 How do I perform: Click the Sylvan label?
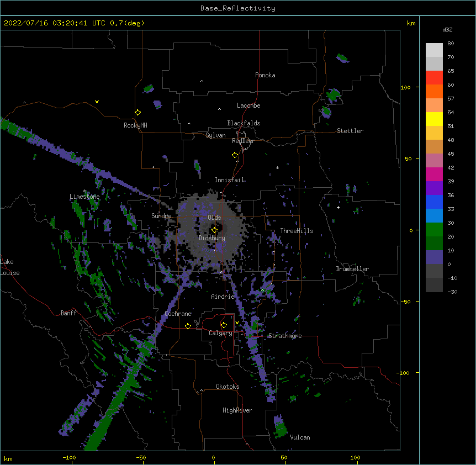tap(215, 135)
